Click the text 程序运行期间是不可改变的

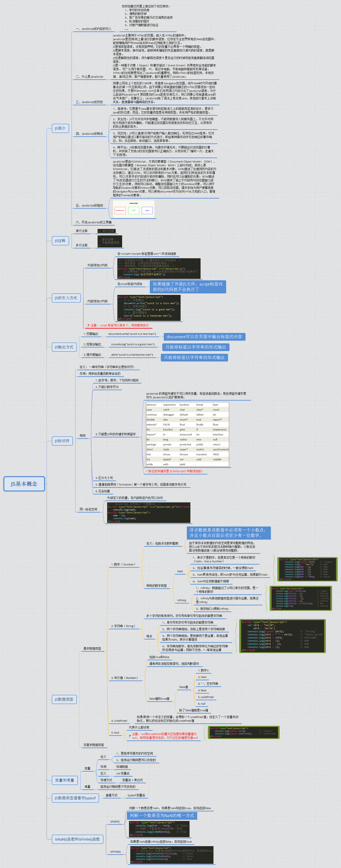point(118,787)
